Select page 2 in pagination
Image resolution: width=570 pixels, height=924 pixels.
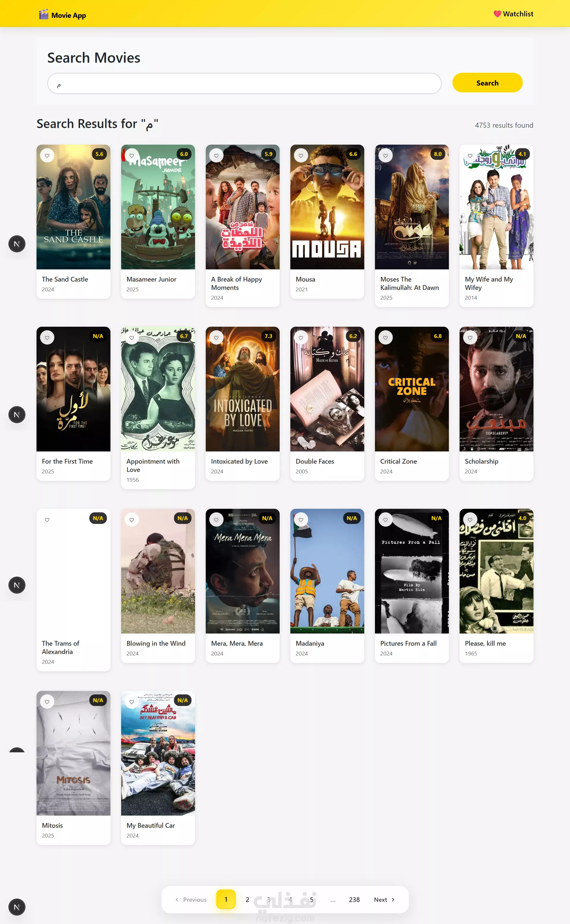(x=247, y=899)
